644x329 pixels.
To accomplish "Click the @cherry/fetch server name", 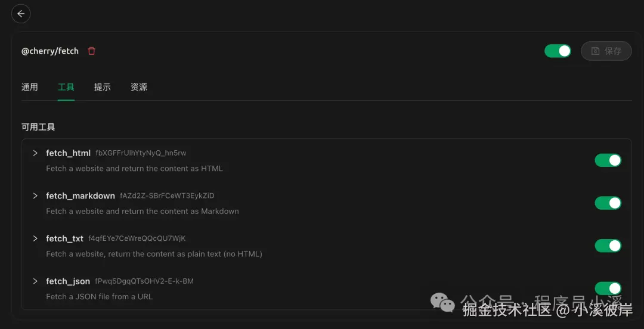I will click(x=50, y=51).
